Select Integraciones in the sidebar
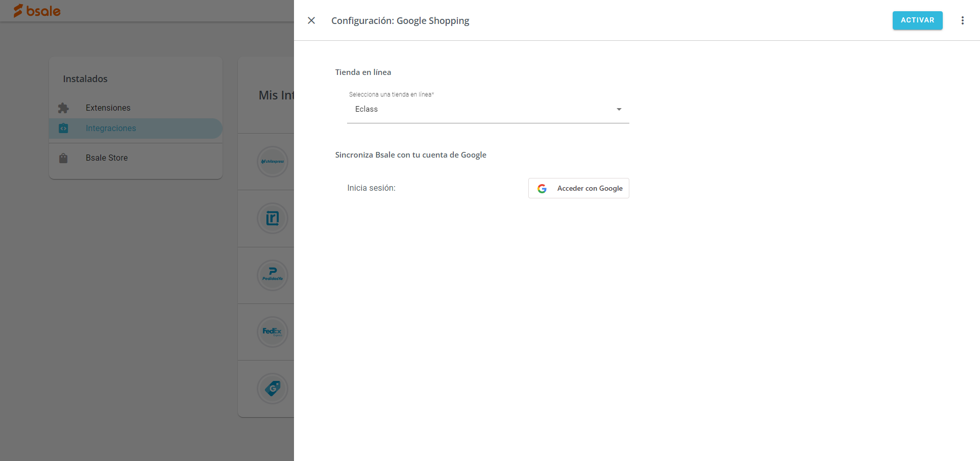This screenshot has height=461, width=980. point(135,129)
